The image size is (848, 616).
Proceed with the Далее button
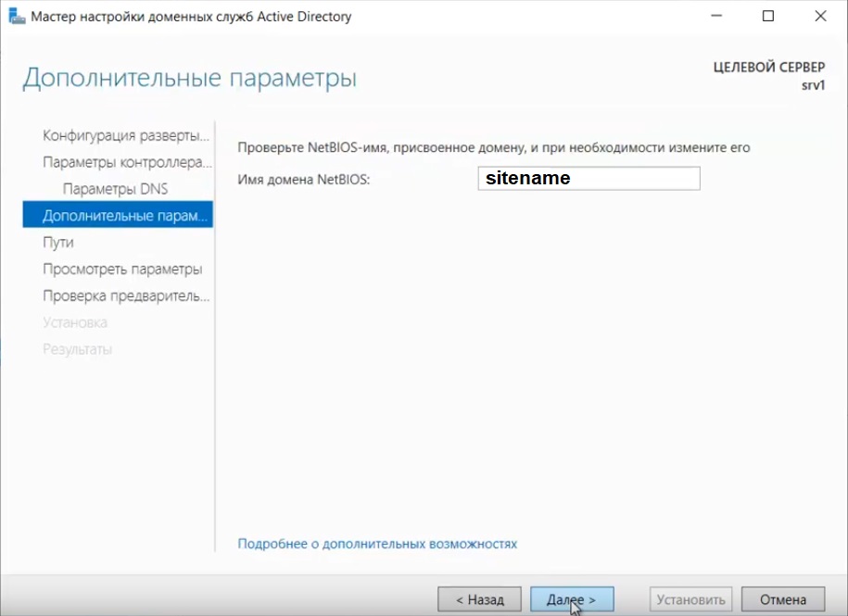click(x=572, y=599)
